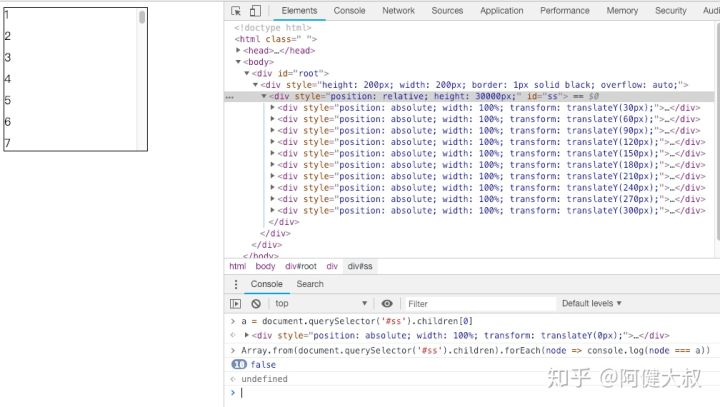Viewport: 720px width, 407px height.
Task: Select the drawer Search tab
Action: (x=310, y=284)
